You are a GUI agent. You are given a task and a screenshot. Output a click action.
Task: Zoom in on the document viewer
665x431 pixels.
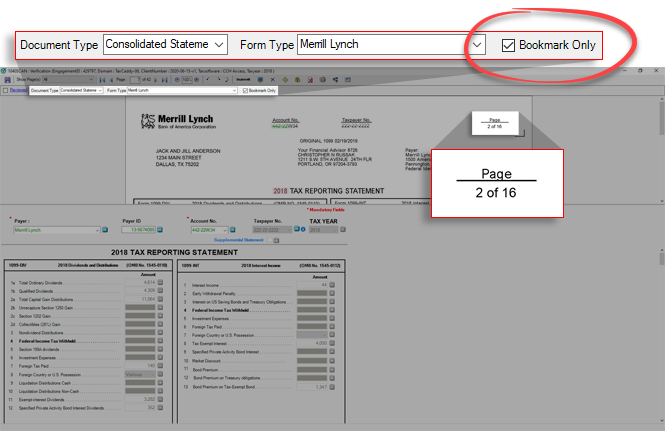(197, 80)
